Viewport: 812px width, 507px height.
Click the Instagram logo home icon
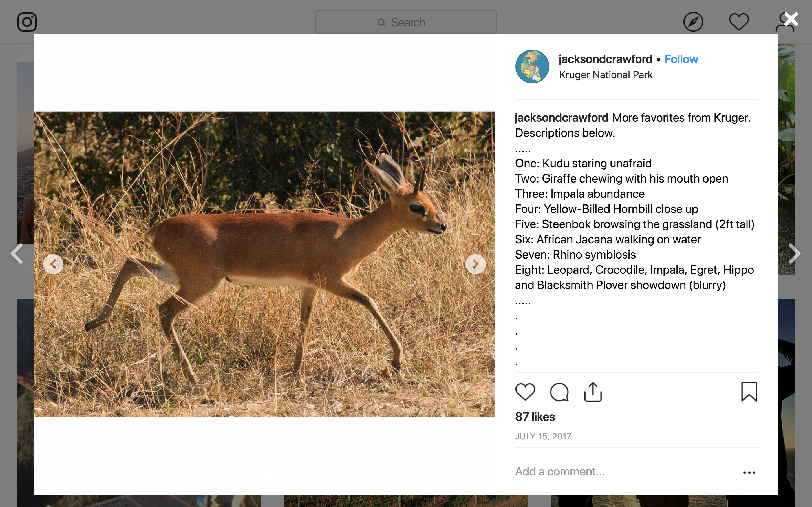27,22
